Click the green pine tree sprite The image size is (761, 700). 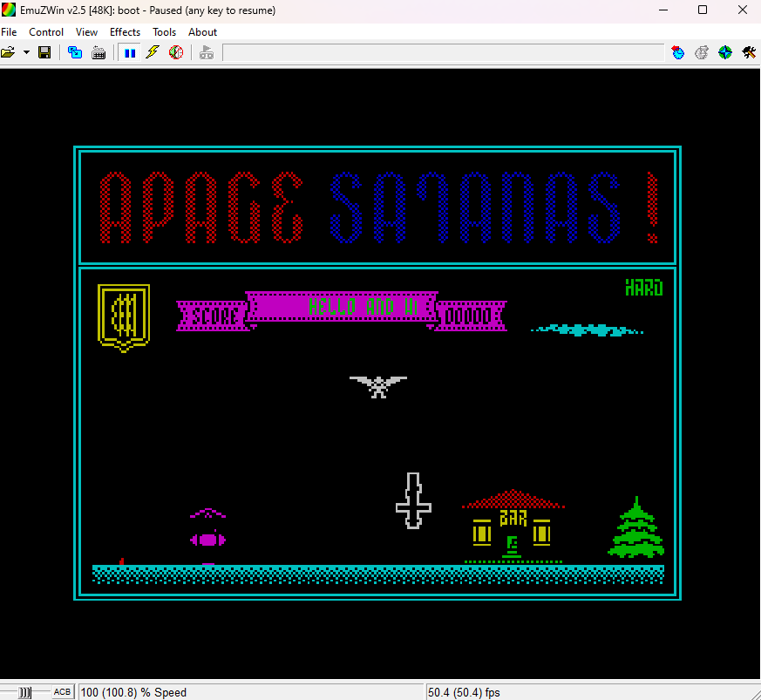click(636, 527)
